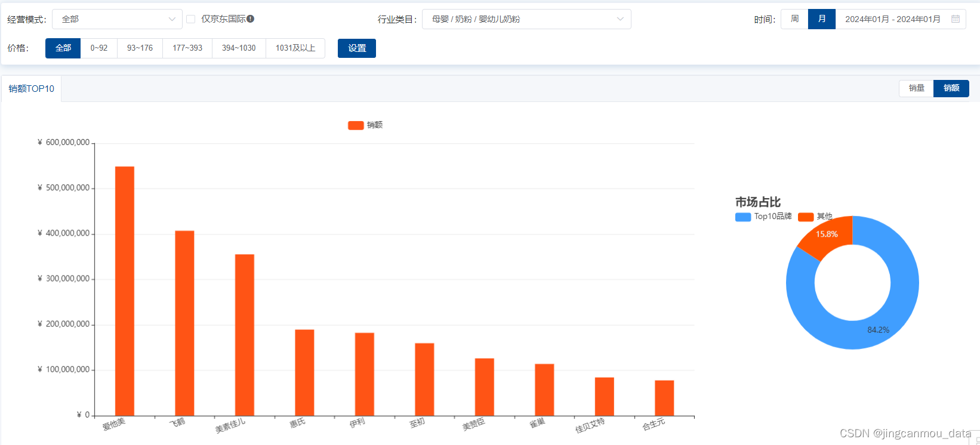Click the 飞鹤 bar
The image size is (980, 445).
coord(184,323)
